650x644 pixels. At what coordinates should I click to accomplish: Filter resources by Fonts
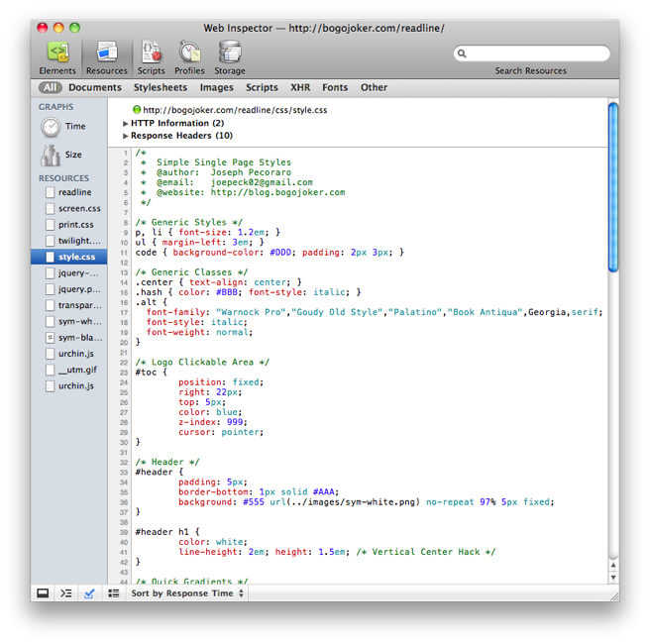335,87
